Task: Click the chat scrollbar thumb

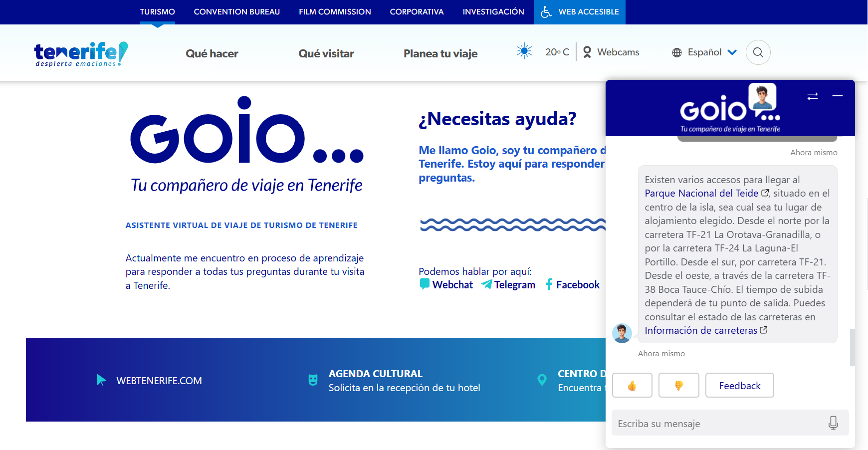Action: pyautogui.click(x=852, y=347)
